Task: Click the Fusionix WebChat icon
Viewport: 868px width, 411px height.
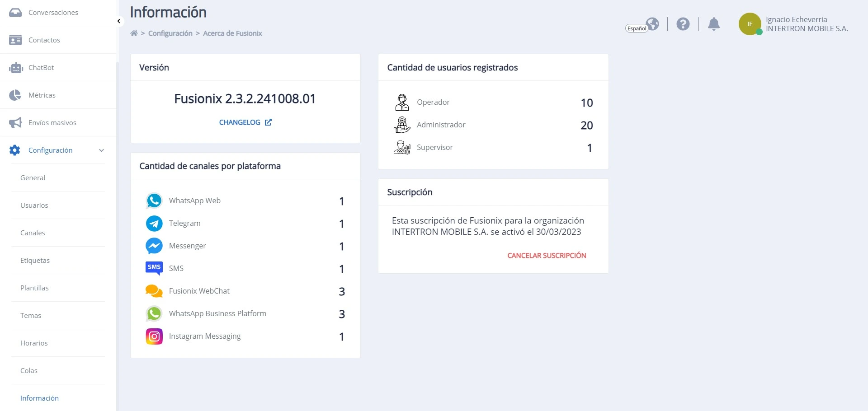Action: (154, 291)
